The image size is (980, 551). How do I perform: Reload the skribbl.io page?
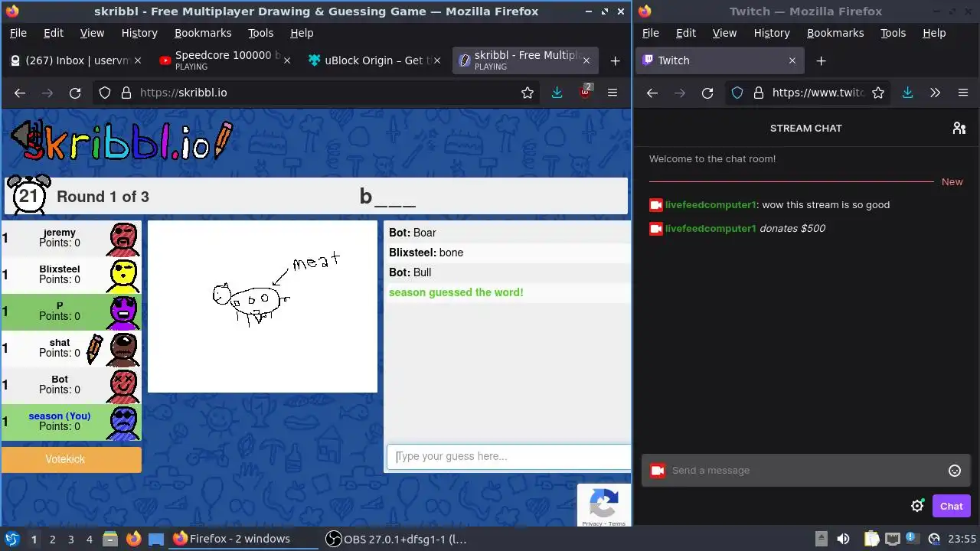click(75, 93)
